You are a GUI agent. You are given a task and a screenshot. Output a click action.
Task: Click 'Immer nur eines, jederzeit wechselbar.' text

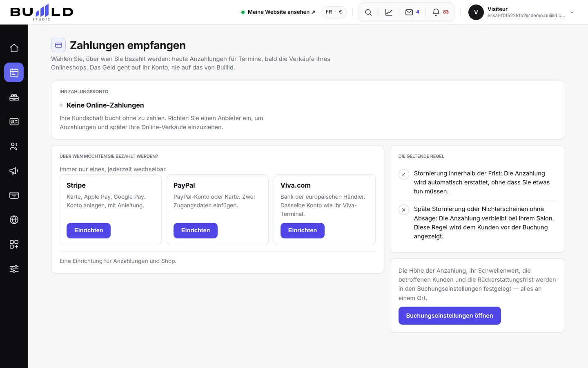(113, 169)
